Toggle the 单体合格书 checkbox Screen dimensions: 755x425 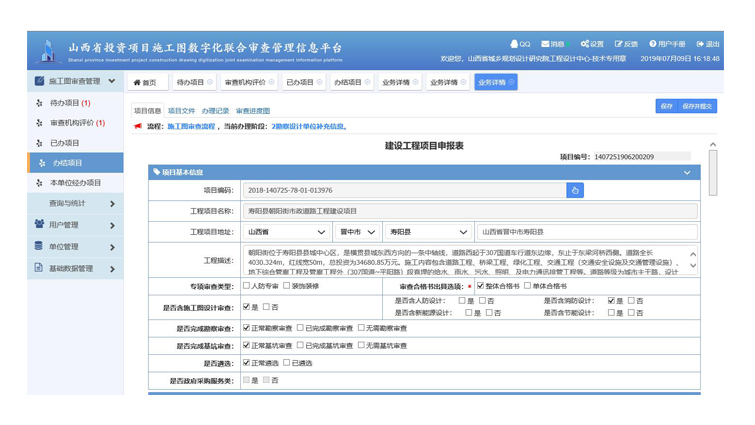click(528, 286)
